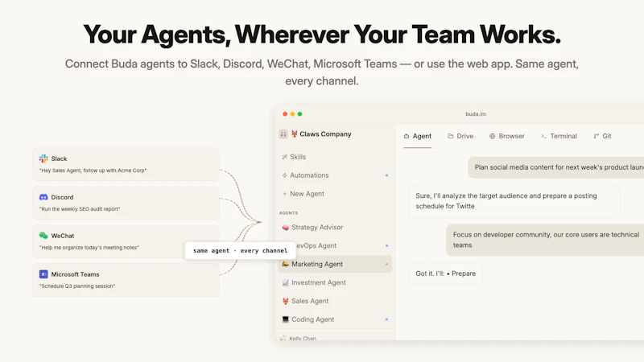This screenshot has width=644, height=362.
Task: Click the blue dot beside Coding Agent
Action: (x=386, y=319)
